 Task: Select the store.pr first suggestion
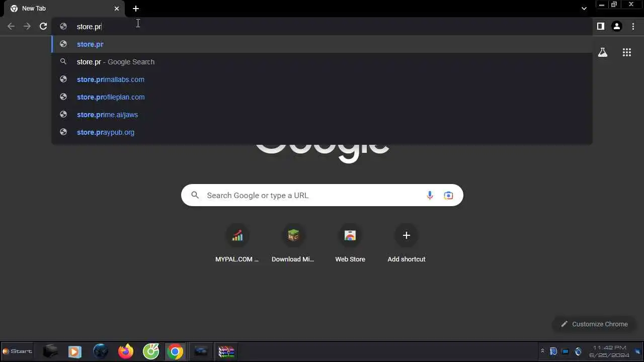coord(322,44)
